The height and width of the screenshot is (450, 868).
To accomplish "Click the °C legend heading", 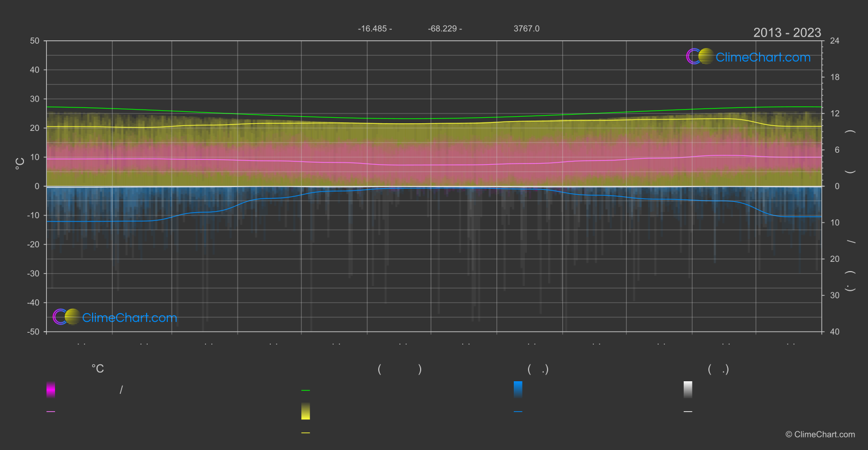I will pyautogui.click(x=98, y=369).
